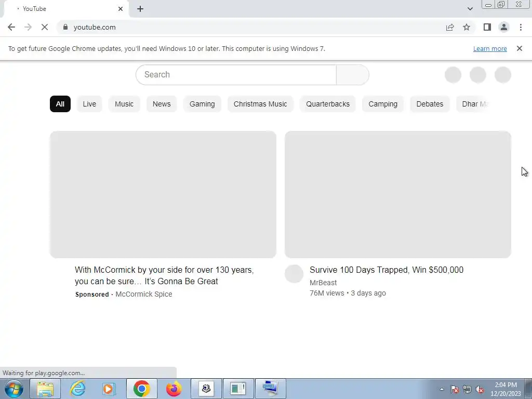This screenshot has height=399, width=532.
Task: Dismiss the Chrome update infobar
Action: 520,48
